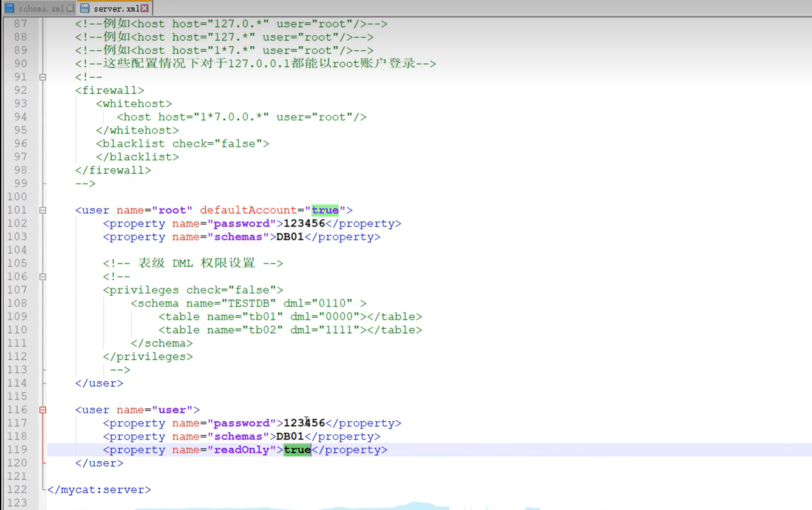Click the root password 123456 on line 102
The image size is (812, 510).
click(x=304, y=223)
